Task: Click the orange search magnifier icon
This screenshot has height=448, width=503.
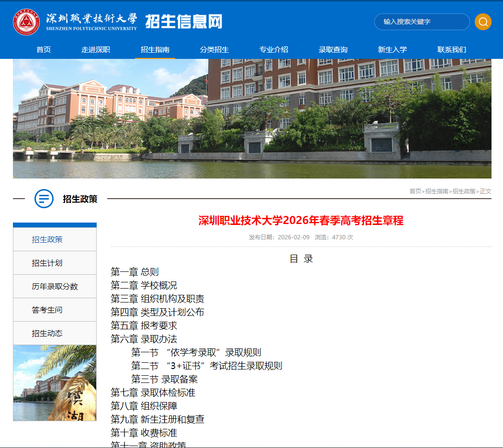Action: coord(483,22)
